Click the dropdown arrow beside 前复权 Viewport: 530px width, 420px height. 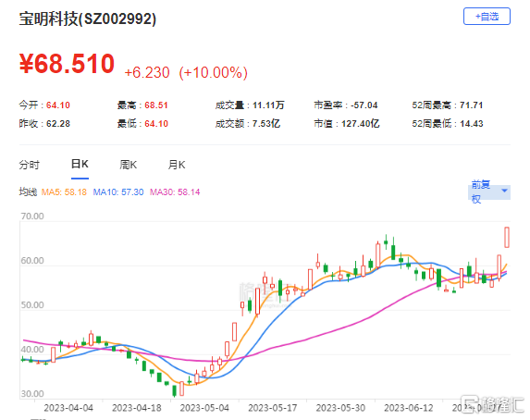pos(505,191)
